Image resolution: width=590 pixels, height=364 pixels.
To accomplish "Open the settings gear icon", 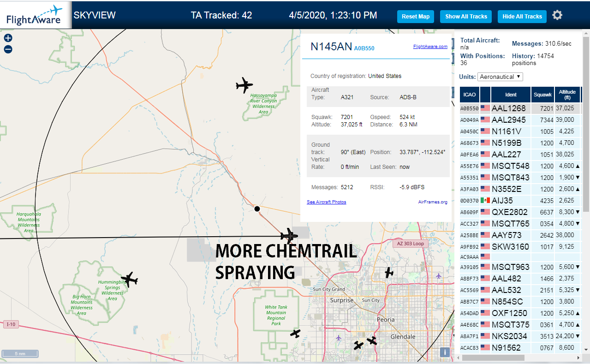I will [x=557, y=15].
